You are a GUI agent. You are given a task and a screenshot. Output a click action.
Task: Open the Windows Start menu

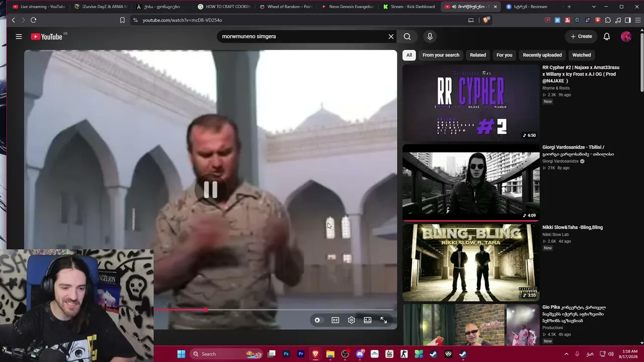click(181, 354)
